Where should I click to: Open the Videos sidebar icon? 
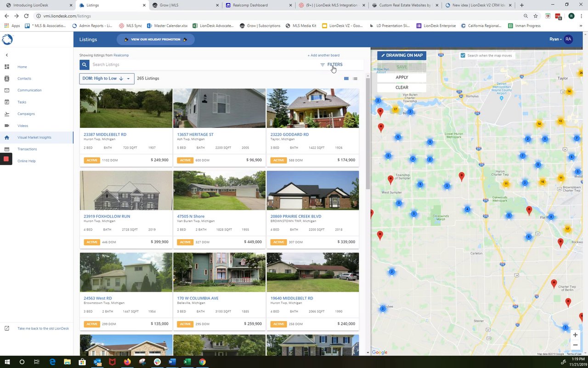7,126
